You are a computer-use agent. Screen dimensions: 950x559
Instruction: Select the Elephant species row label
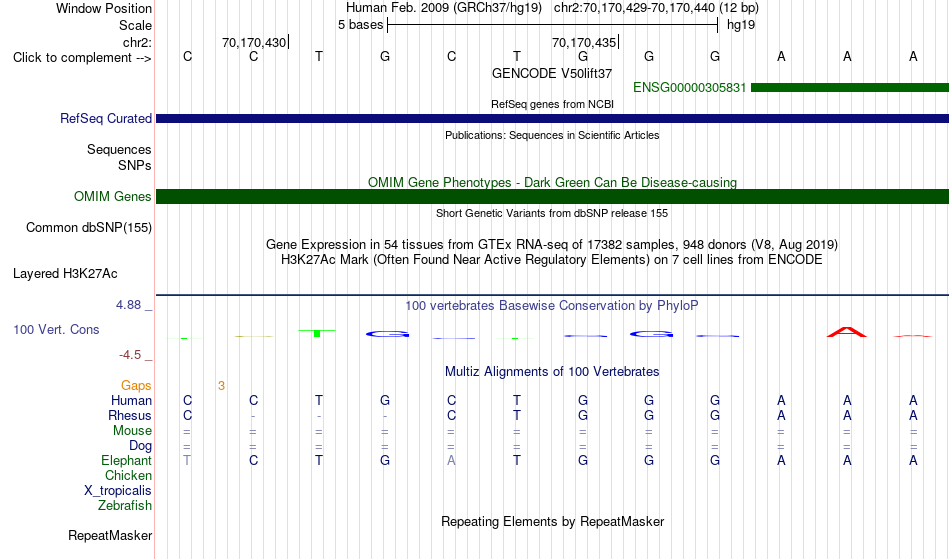[126, 461]
